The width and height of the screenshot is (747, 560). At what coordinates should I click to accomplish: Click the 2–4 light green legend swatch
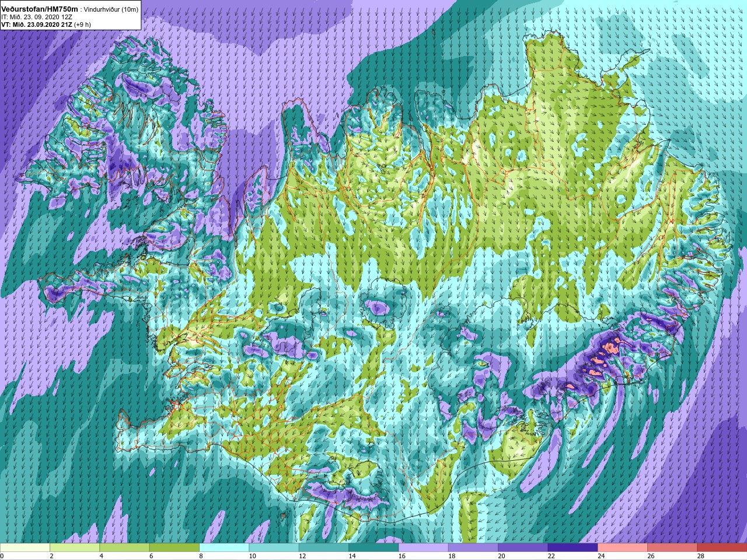click(75, 548)
